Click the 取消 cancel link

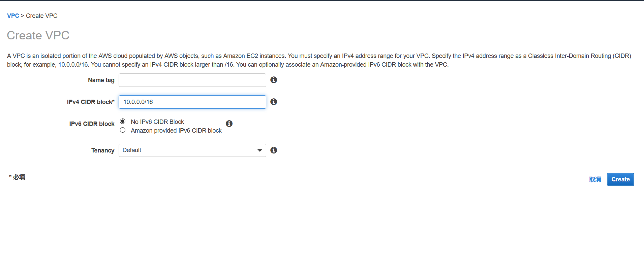(595, 179)
